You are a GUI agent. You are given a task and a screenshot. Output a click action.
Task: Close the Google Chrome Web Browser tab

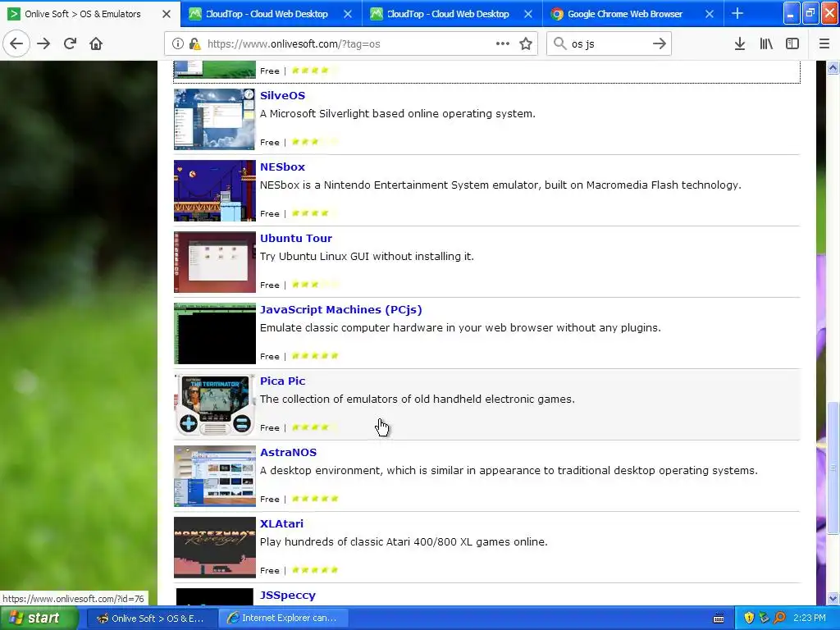[710, 14]
